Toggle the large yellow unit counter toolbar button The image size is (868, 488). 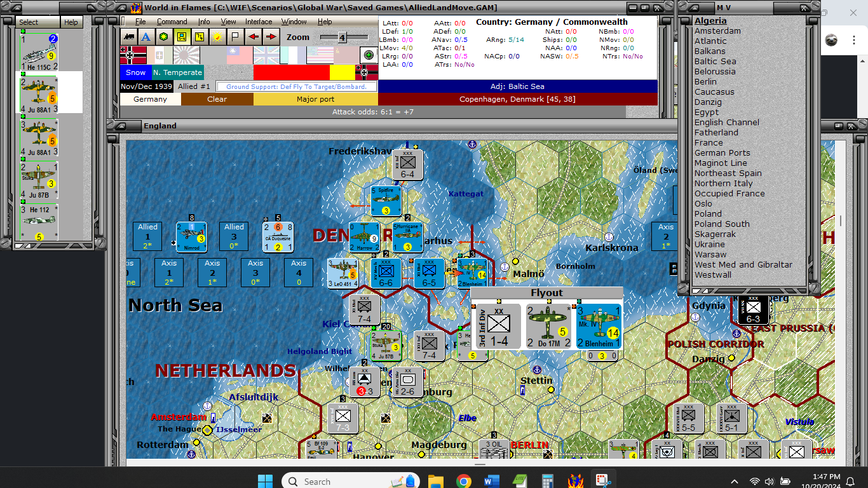point(182,37)
